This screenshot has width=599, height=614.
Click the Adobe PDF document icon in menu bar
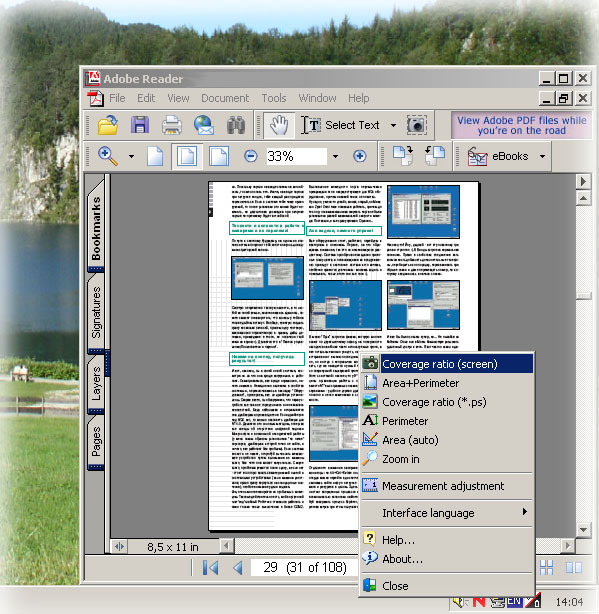[x=96, y=98]
